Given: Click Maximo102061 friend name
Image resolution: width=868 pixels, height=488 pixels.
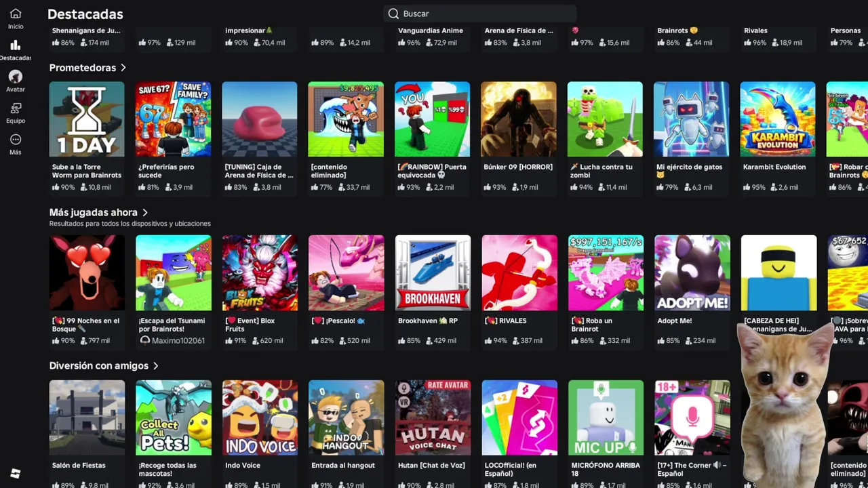Looking at the screenshot, I should pos(178,340).
